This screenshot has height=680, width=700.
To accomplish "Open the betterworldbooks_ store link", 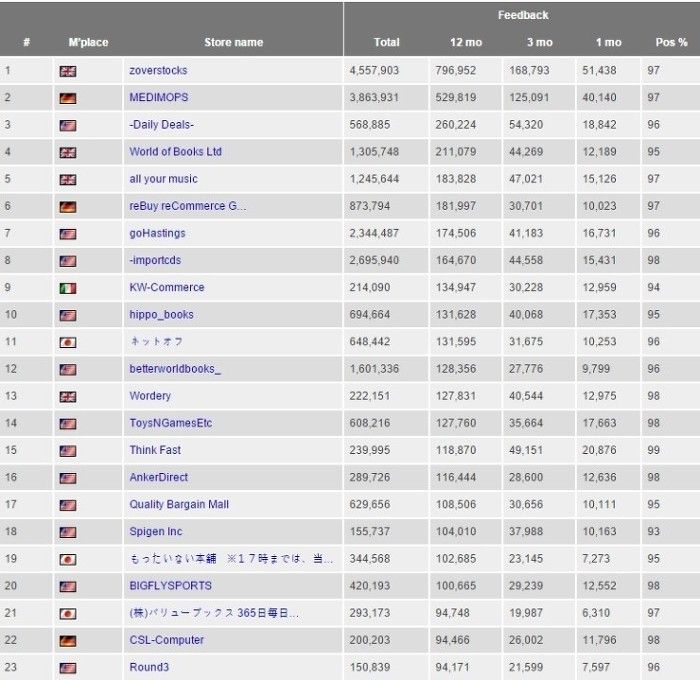I will click(x=175, y=369).
